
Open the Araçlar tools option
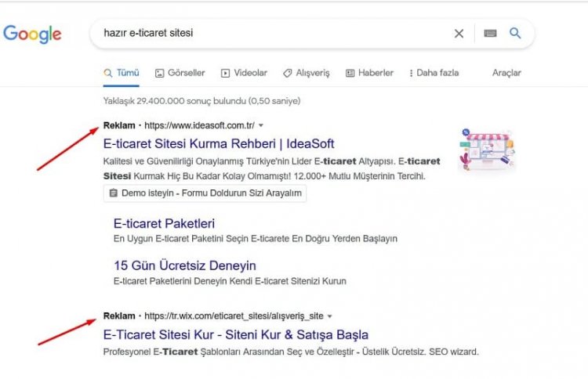[x=506, y=73]
